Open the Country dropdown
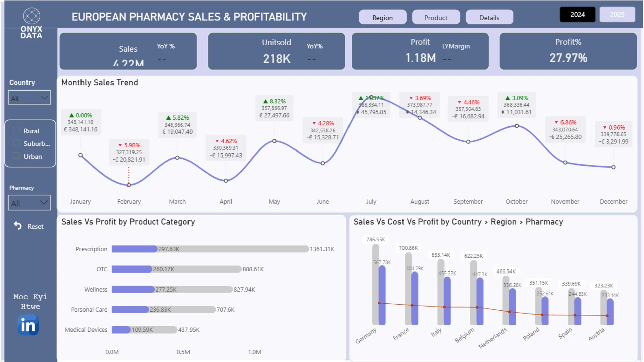Image resolution: width=644 pixels, height=362 pixels. [30, 98]
